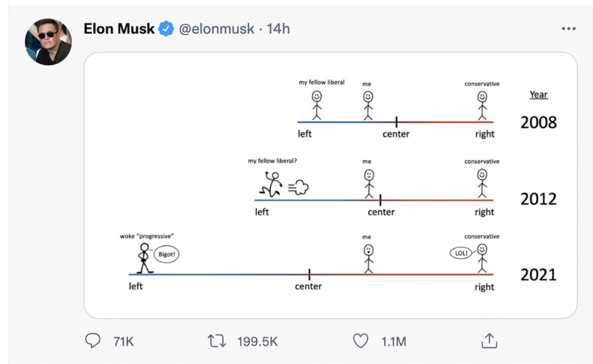Click the 2012 year label in the image
Viewport: 593px width, 364px height.
coord(538,199)
